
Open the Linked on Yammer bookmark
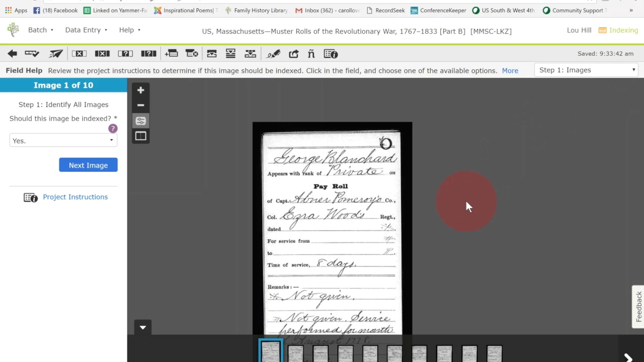(115, 10)
